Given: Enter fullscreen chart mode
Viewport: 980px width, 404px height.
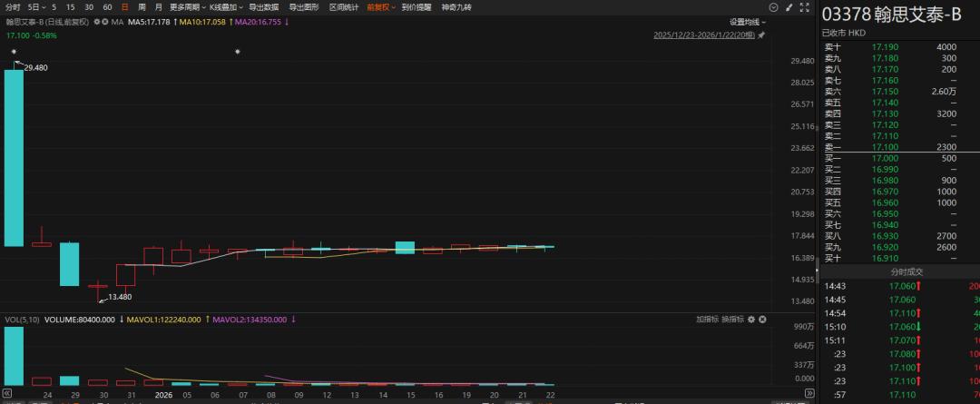Looking at the screenshot, I should pos(804,7).
